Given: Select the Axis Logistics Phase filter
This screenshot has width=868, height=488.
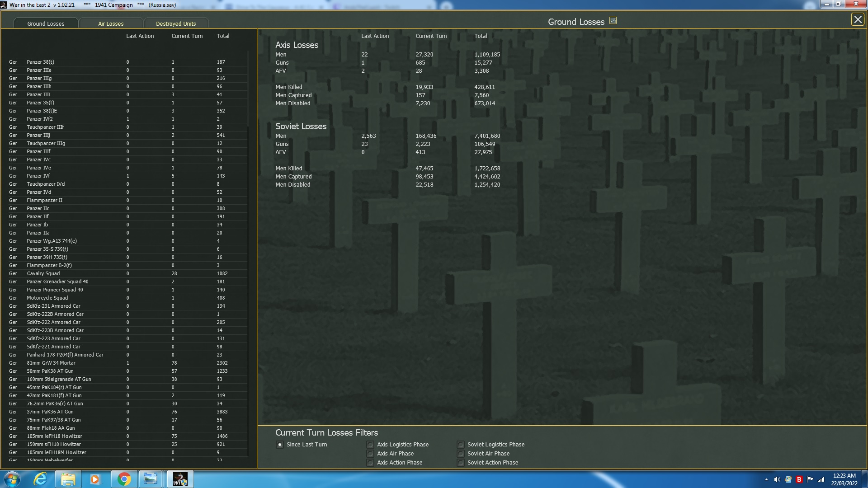Looking at the screenshot, I should pos(370,445).
